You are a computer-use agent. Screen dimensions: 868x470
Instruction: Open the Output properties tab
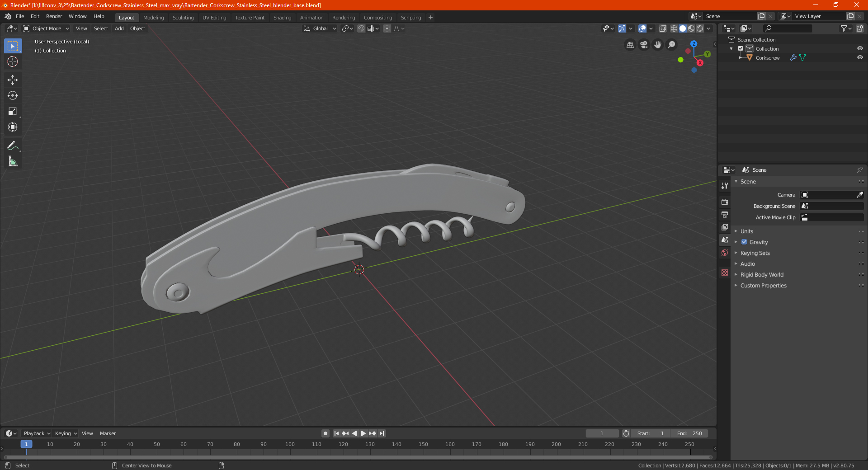725,215
